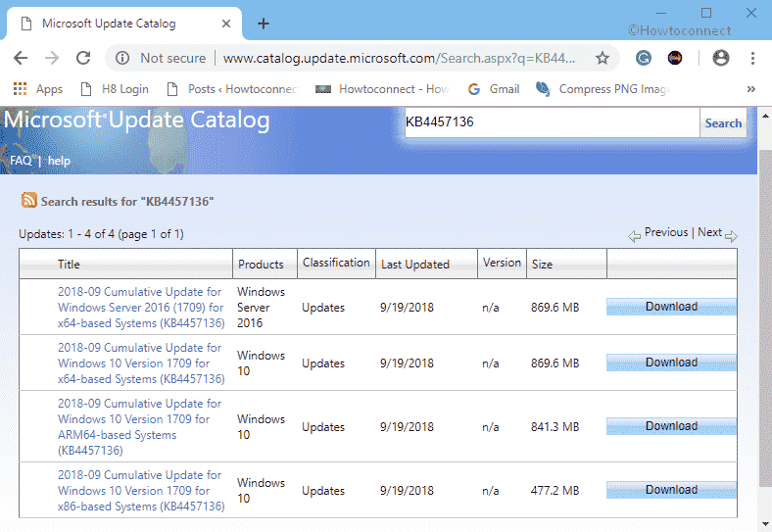Click the KB4457136 search box
Image resolution: width=772 pixels, height=532 pixels.
[x=552, y=122]
